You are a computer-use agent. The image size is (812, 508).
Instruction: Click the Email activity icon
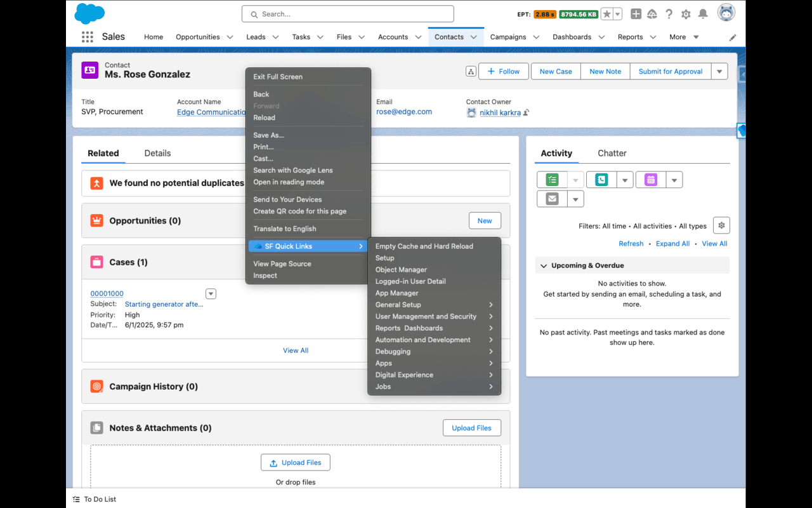tap(552, 199)
